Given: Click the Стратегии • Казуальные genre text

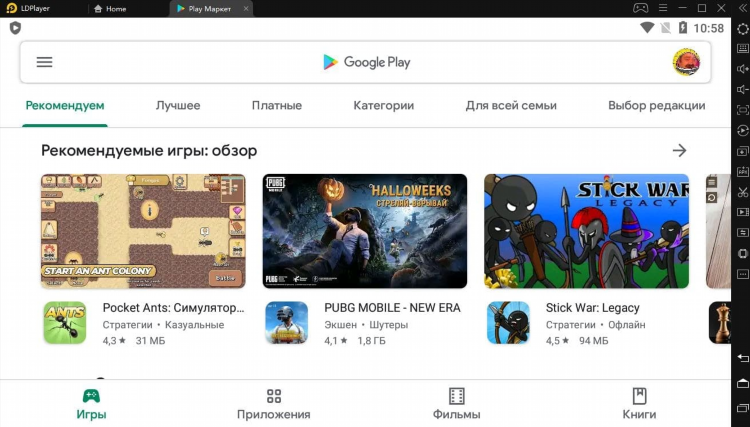Looking at the screenshot, I should pos(163,325).
